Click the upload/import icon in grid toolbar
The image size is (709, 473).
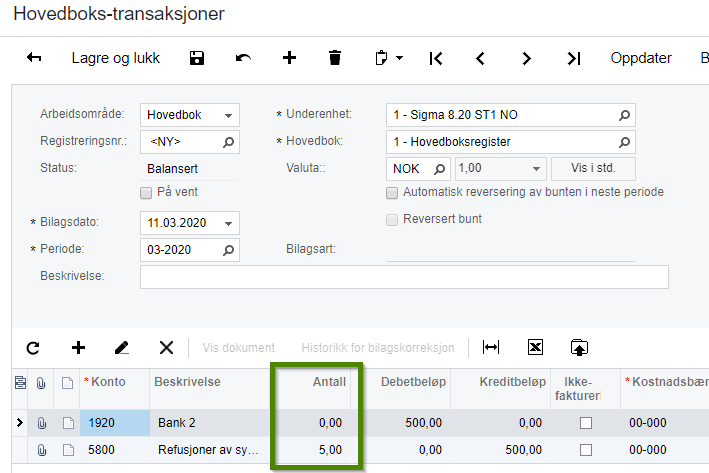[579, 347]
